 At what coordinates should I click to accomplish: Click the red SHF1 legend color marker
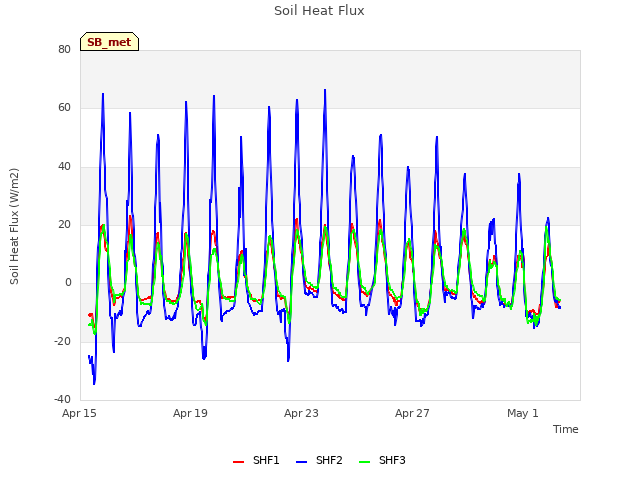[x=238, y=462]
